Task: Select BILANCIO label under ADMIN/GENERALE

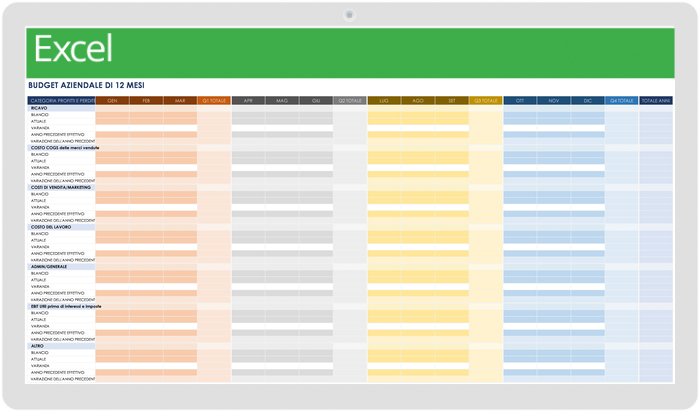Action: (39, 274)
